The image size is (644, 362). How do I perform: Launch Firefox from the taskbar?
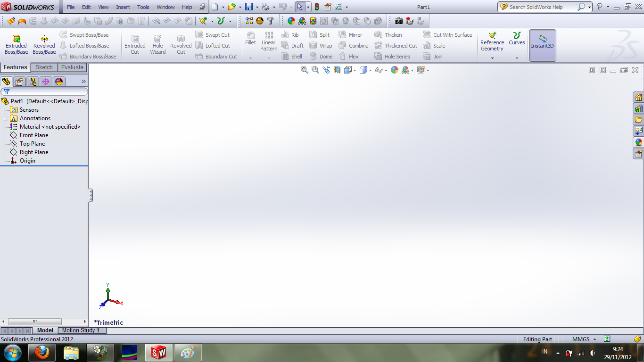(42, 352)
